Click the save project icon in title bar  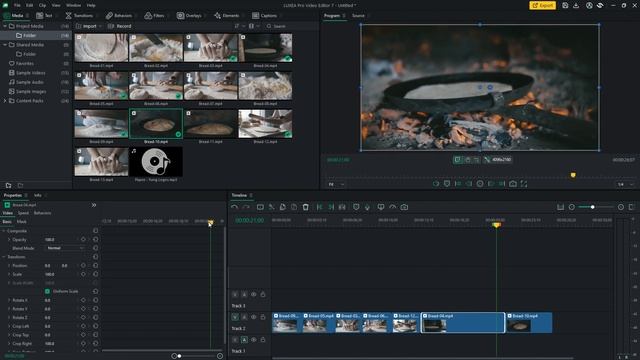565,5
